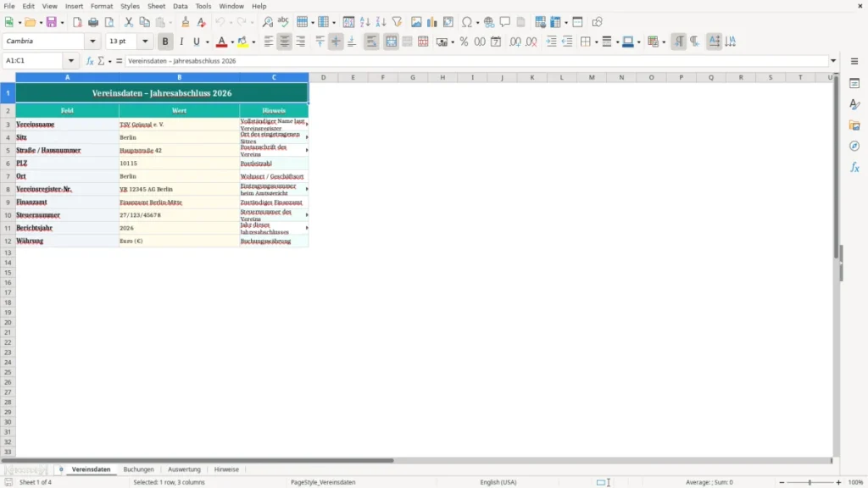Click the zoom out minus button

[782, 482]
